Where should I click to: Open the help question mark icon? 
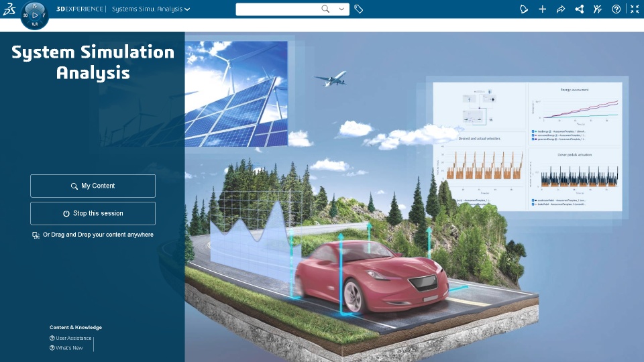tap(616, 9)
